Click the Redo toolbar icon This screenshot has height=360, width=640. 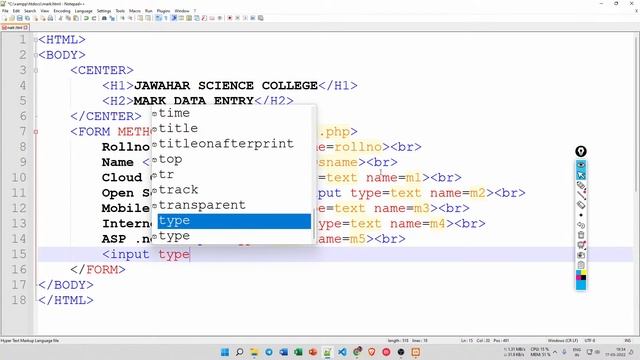93,18
